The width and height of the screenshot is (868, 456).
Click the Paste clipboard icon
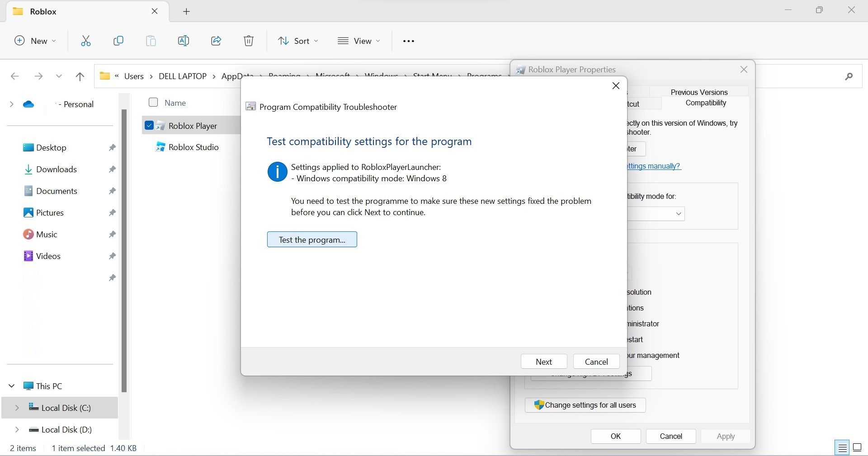[x=151, y=41]
